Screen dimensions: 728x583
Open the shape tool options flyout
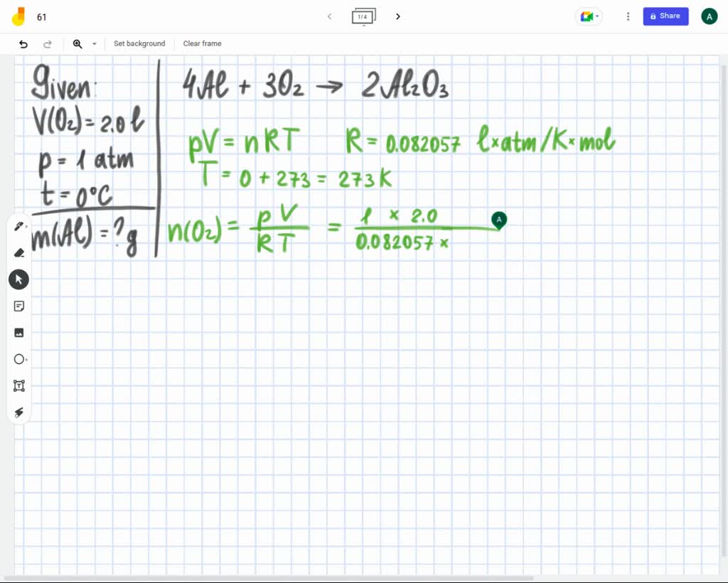[28, 359]
